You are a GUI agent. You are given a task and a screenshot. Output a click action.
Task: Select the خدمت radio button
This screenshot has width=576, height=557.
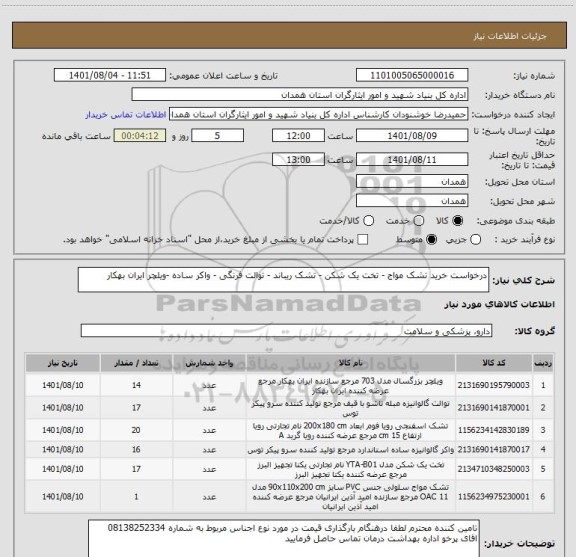(419, 221)
